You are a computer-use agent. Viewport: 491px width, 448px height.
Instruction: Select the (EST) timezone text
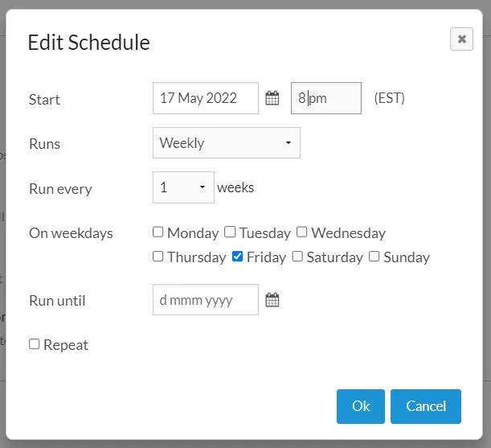pos(390,98)
